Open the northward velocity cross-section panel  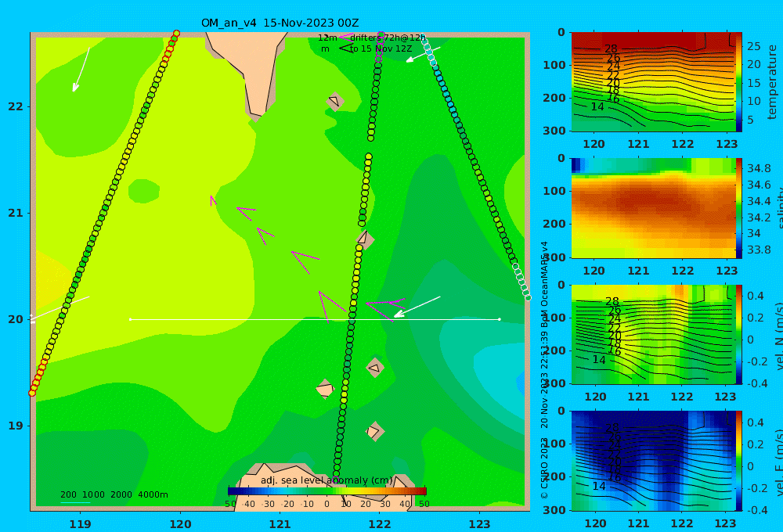[654, 334]
